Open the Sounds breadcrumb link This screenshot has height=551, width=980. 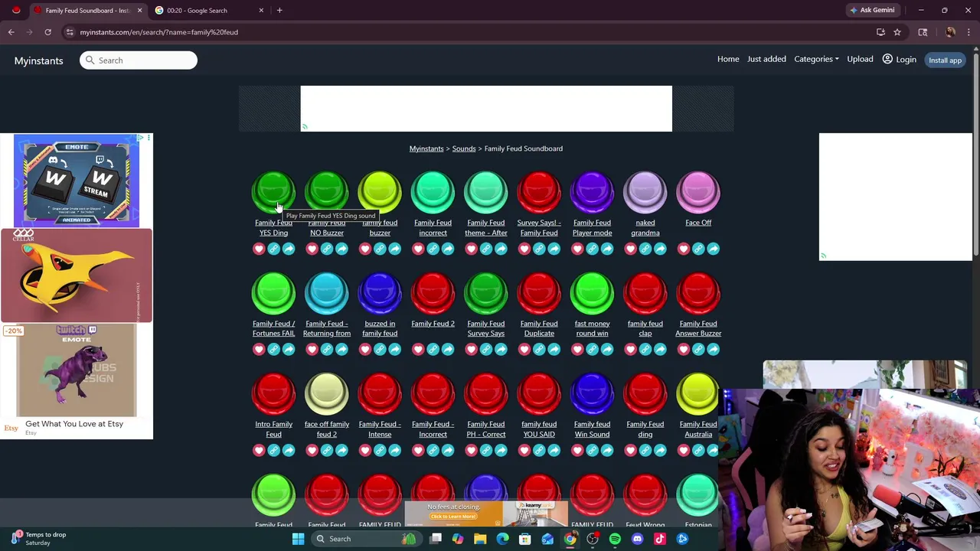464,148
